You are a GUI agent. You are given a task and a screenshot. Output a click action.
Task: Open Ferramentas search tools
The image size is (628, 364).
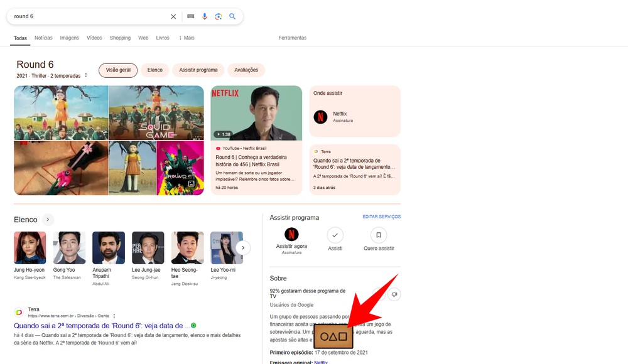(x=293, y=38)
